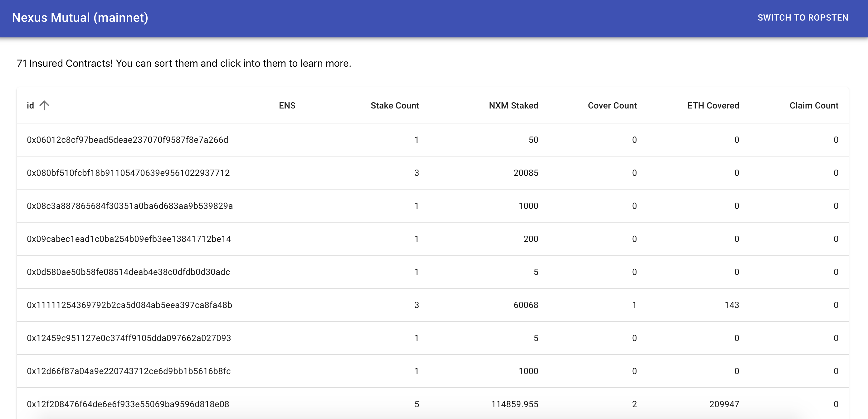This screenshot has width=868, height=419.
Task: Click NXM Staked value 200
Action: [x=531, y=239]
